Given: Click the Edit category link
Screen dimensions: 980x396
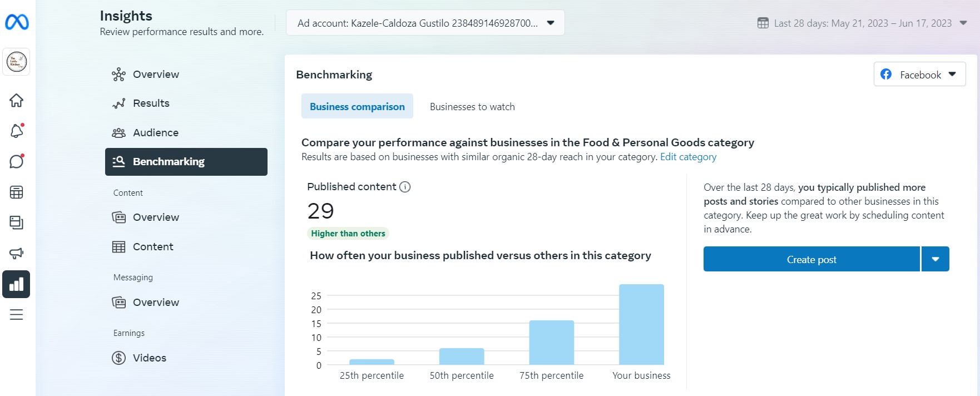Looking at the screenshot, I should (688, 157).
